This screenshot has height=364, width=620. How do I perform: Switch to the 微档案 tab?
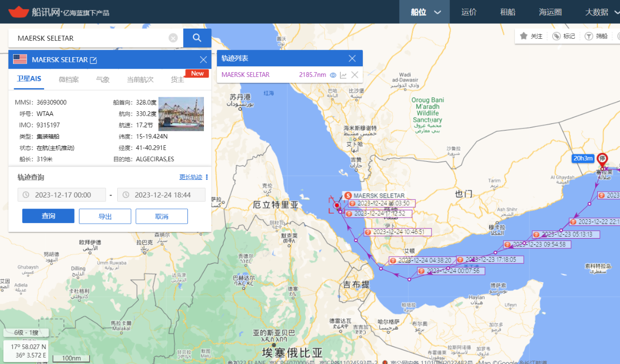point(69,79)
